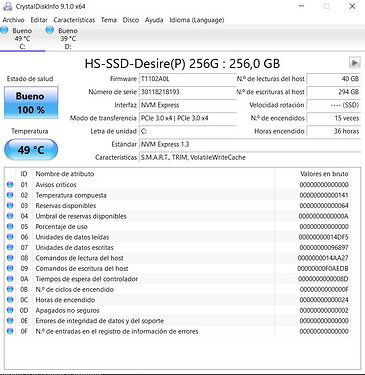Select the status orb for drive C:
Image resolution: width=365 pixels, height=375 pixels.
[4, 30]
